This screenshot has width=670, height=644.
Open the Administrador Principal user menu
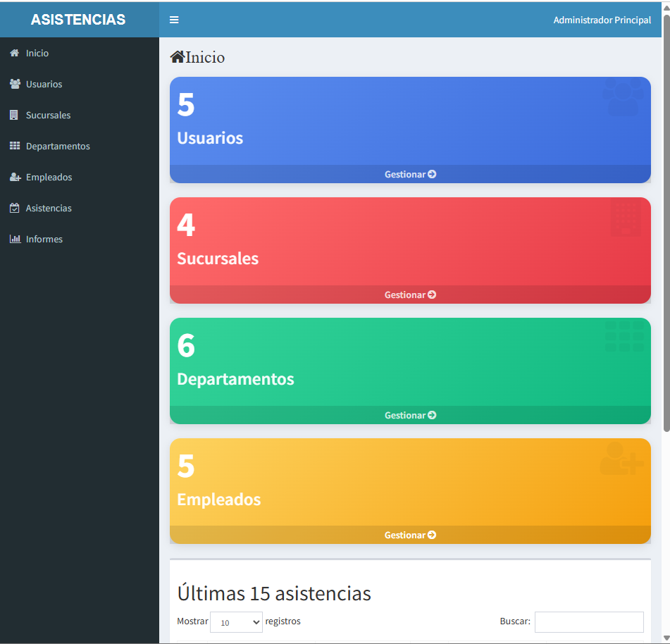point(602,20)
